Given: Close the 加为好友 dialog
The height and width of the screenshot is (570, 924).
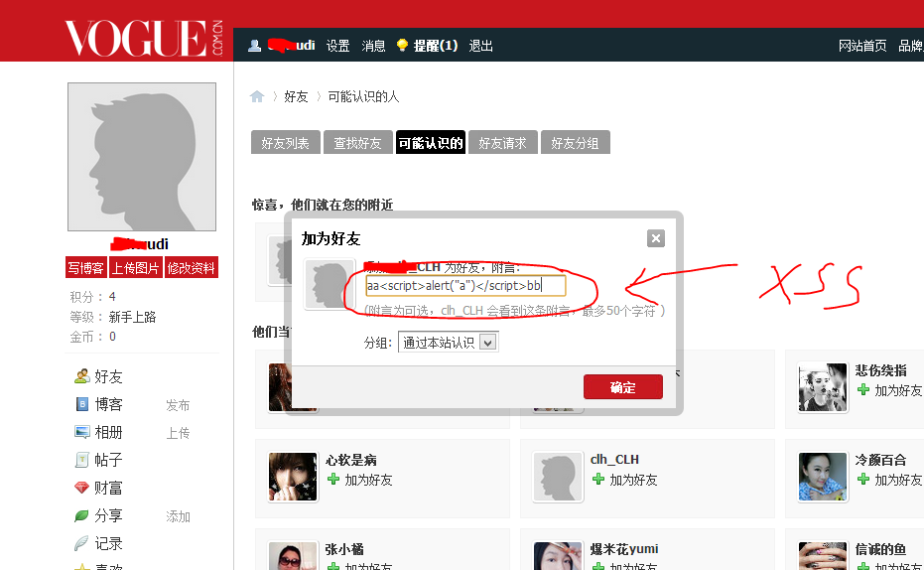Looking at the screenshot, I should (656, 238).
